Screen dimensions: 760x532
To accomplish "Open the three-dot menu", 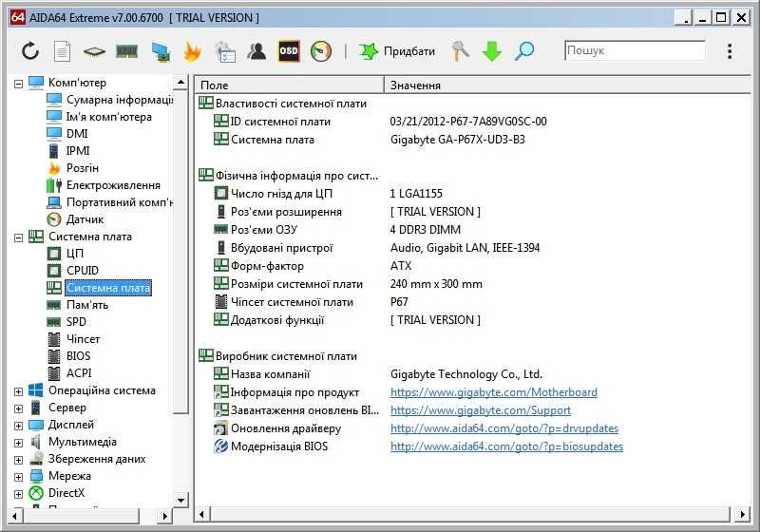I will (730, 51).
